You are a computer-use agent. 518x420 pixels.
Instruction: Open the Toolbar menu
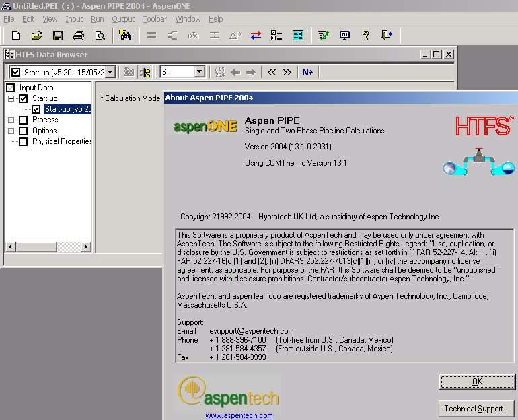(155, 19)
